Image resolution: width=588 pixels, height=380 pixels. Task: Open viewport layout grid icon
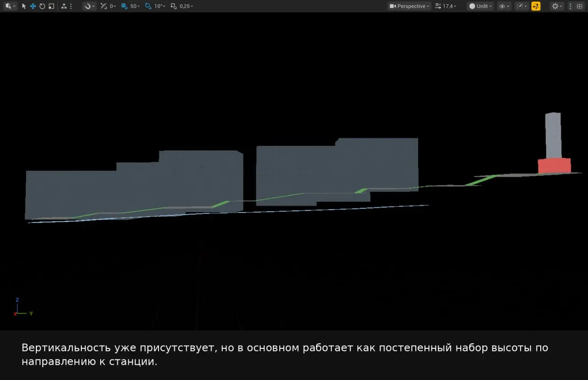click(x=580, y=6)
